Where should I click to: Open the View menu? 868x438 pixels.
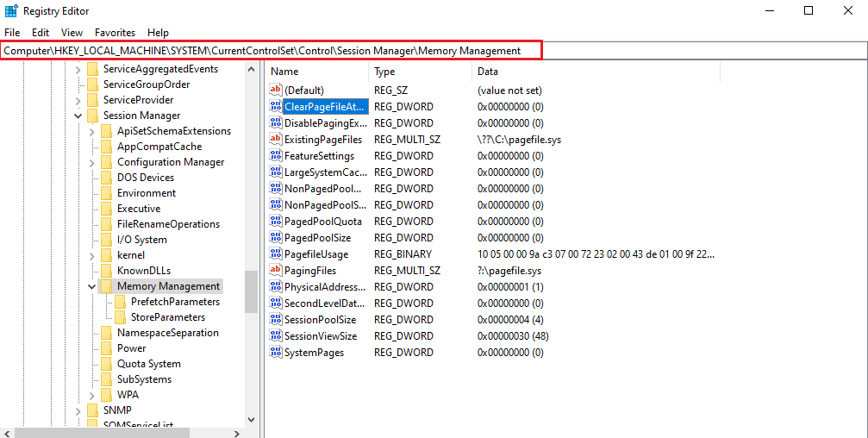click(72, 33)
